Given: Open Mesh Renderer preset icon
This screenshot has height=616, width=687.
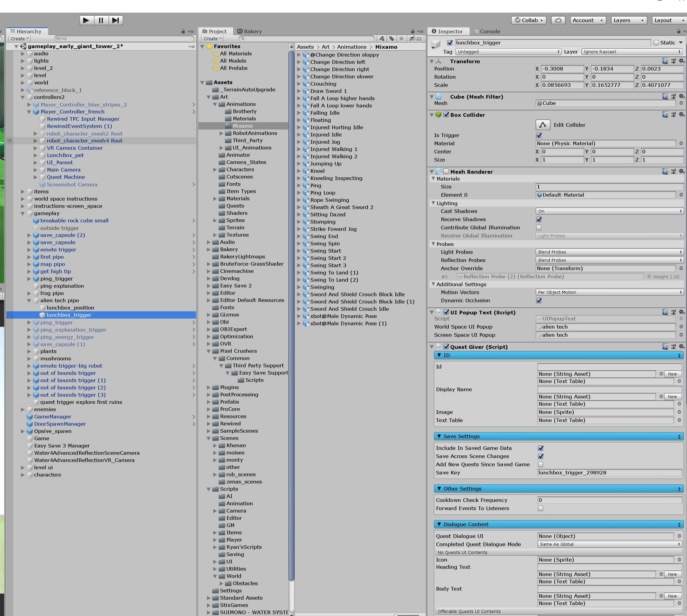Looking at the screenshot, I should 673,172.
